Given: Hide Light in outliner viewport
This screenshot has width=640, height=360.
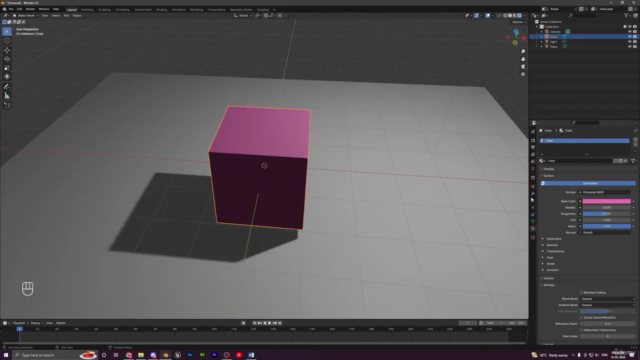Looking at the screenshot, I should [x=629, y=42].
